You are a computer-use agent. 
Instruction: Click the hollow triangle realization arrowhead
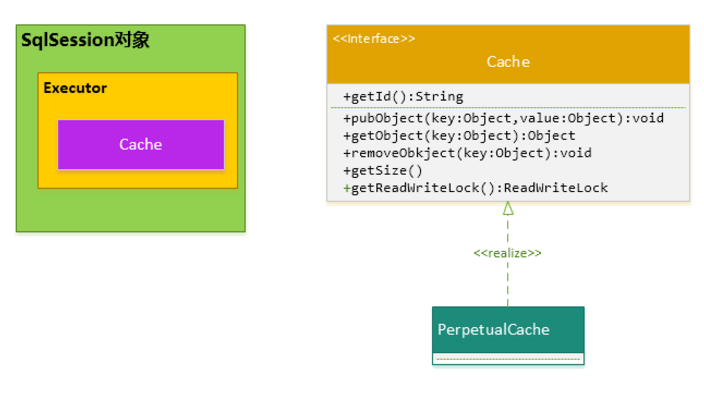[x=508, y=208]
